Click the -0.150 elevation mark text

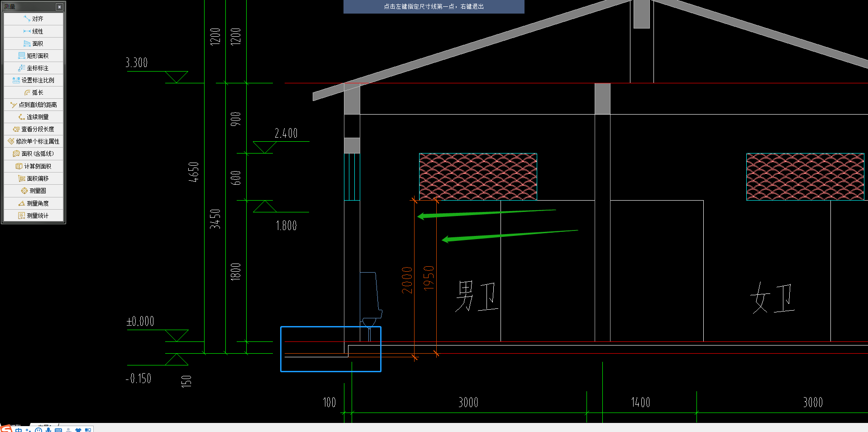138,378
